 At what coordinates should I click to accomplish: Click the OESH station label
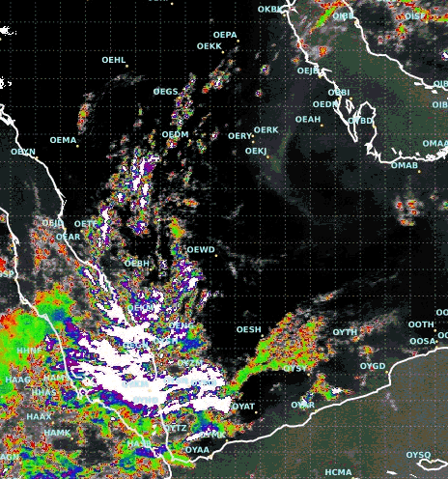tap(248, 329)
